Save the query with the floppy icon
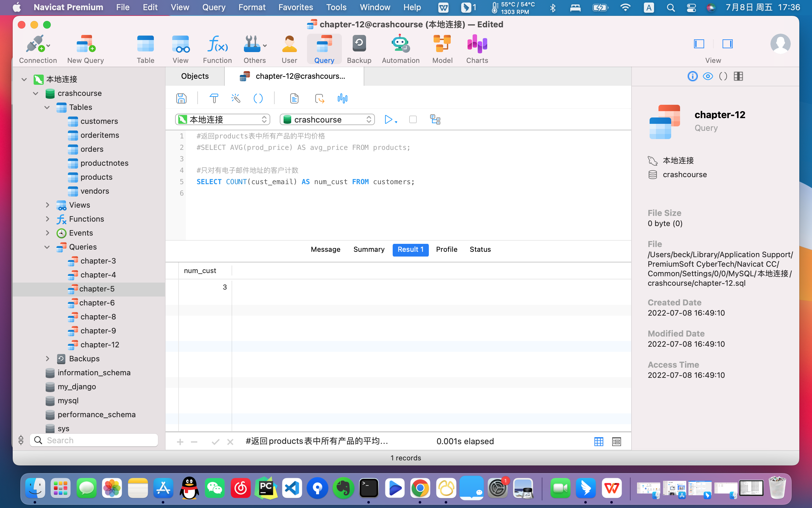This screenshot has height=508, width=812. pyautogui.click(x=181, y=98)
